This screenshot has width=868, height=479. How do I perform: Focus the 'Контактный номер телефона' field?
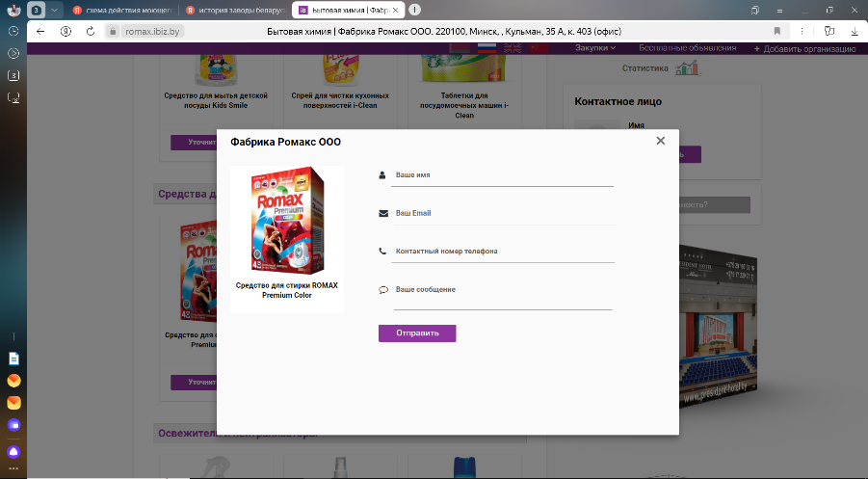(503, 252)
